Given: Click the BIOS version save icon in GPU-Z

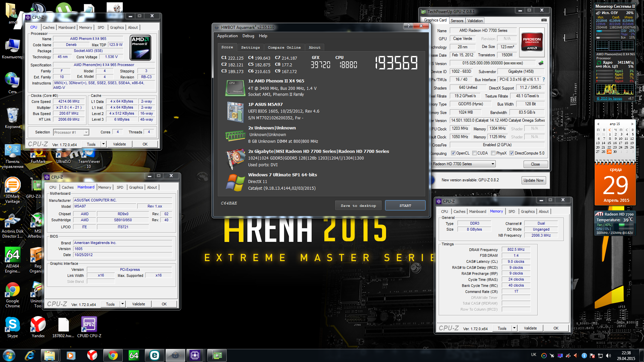Looking at the screenshot, I should coord(541,63).
